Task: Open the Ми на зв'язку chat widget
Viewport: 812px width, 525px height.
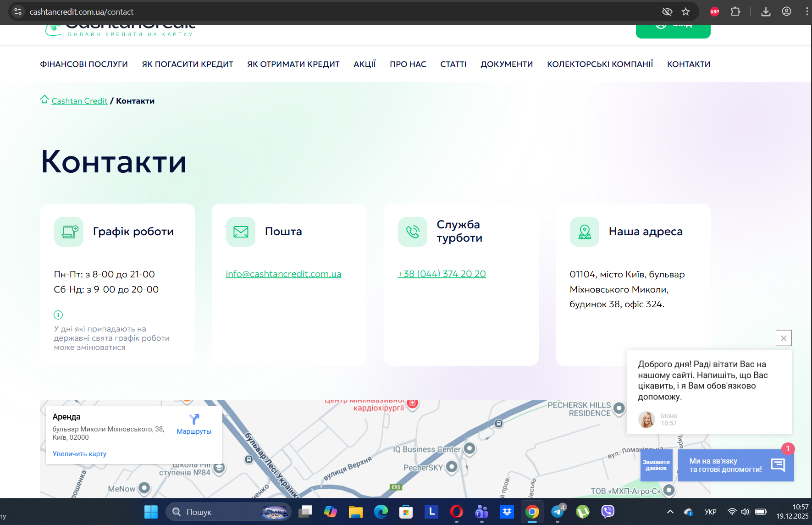Action: 735,465
